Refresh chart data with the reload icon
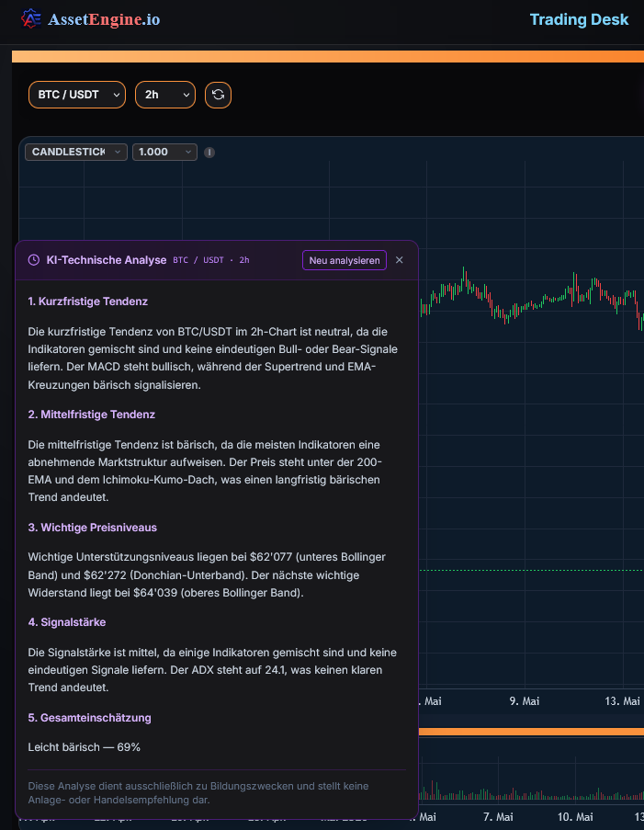The image size is (644, 830). coord(218,95)
